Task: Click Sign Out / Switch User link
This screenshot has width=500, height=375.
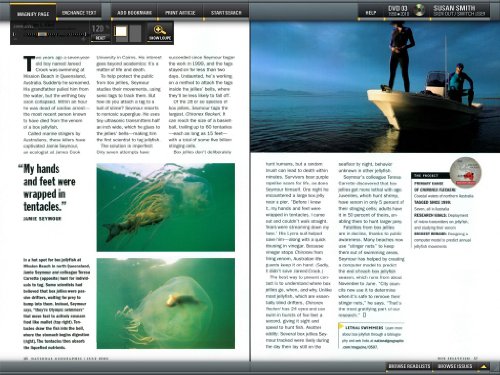Action: pyautogui.click(x=459, y=14)
